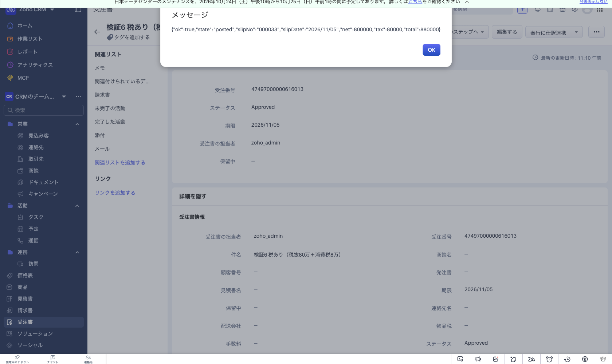The height and width of the screenshot is (364, 612).
Task: Select 受注書 module in sidebar
Action: click(x=44, y=322)
